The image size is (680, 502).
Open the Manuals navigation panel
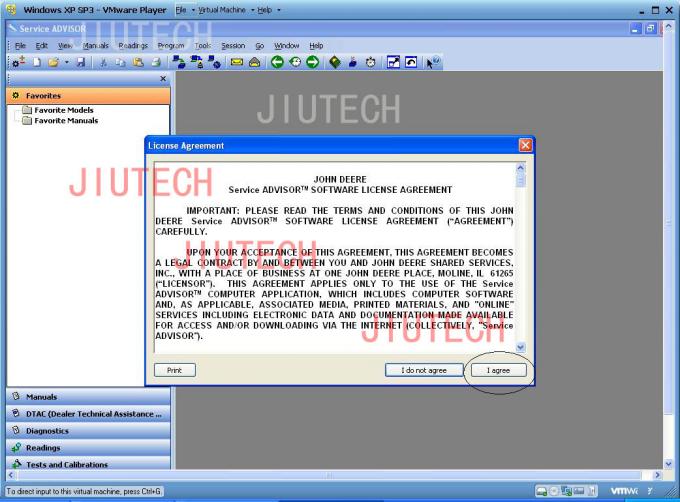(x=88, y=397)
